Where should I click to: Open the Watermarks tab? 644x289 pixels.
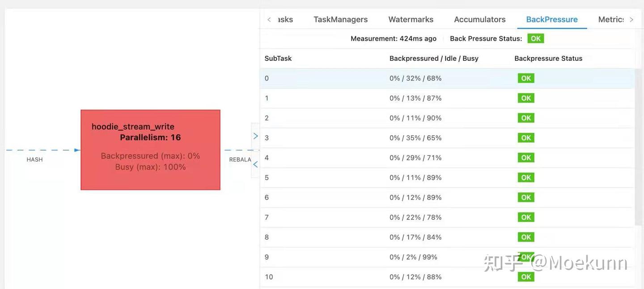tap(411, 19)
